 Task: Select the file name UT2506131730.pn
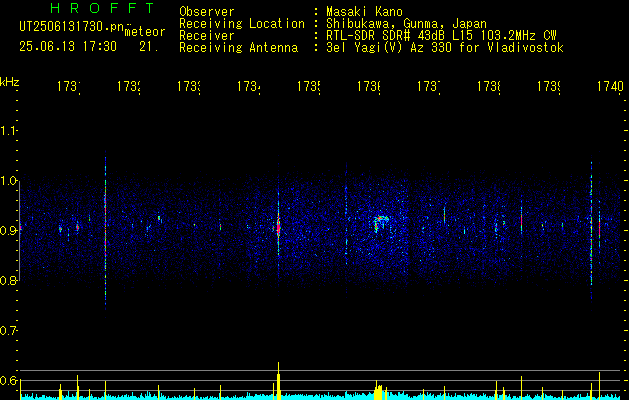coord(71,27)
